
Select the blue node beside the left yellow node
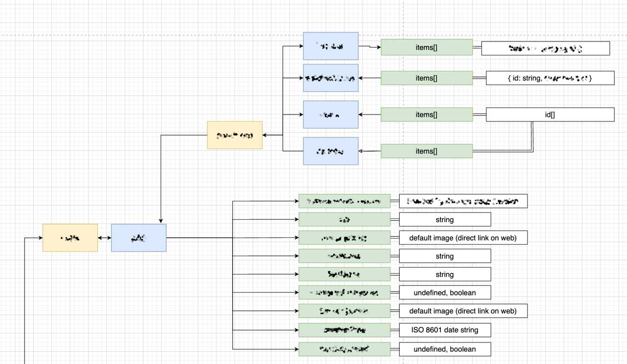[x=139, y=237]
